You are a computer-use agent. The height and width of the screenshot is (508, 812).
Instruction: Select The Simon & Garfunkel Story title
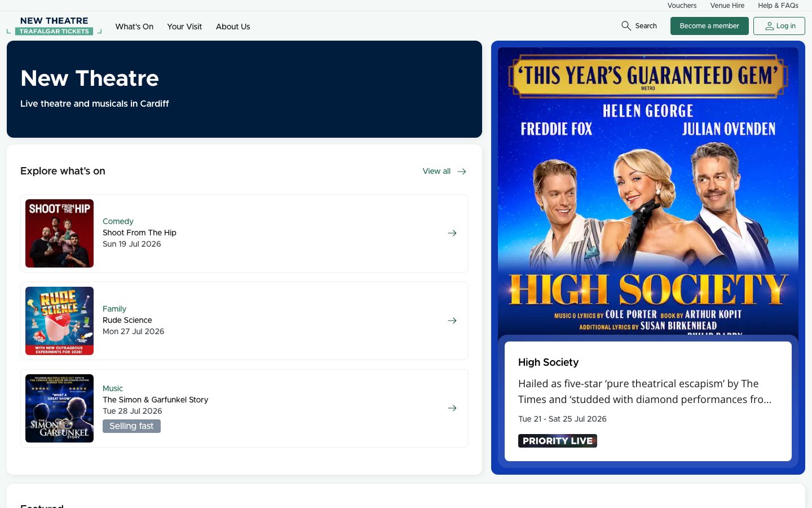[x=156, y=400]
